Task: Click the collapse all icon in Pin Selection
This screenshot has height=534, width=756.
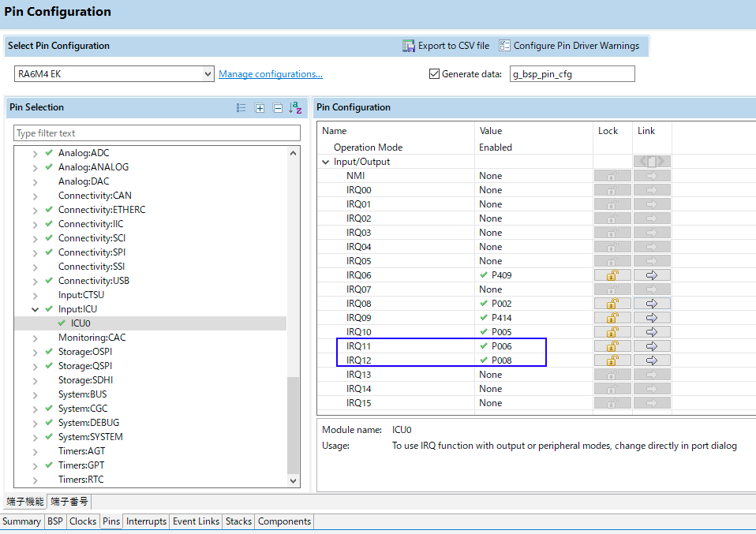Action: click(x=278, y=108)
